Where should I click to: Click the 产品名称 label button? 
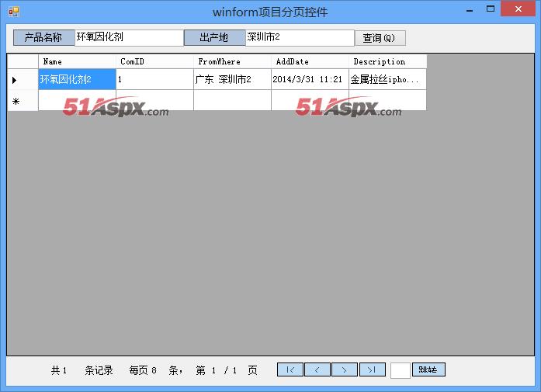pyautogui.click(x=43, y=37)
